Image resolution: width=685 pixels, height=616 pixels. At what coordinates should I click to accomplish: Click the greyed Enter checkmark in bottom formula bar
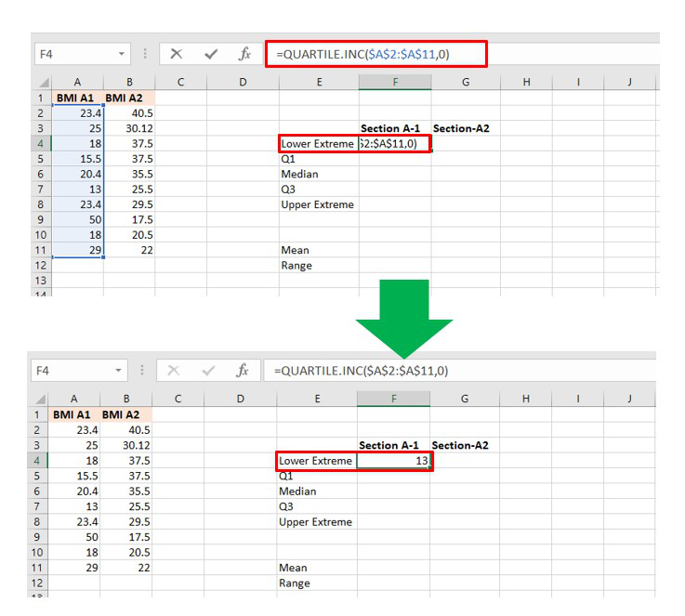pos(208,371)
